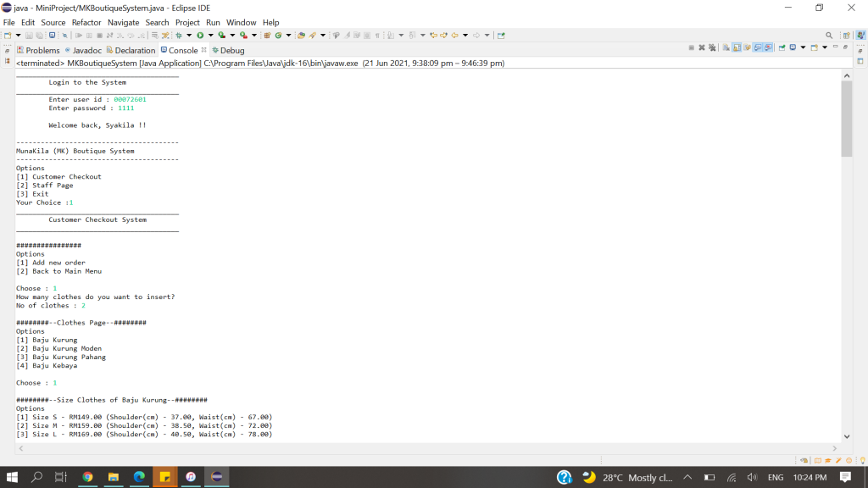868x488 pixels.
Task: Click the weather widget in the taskbar
Action: pyautogui.click(x=627, y=477)
